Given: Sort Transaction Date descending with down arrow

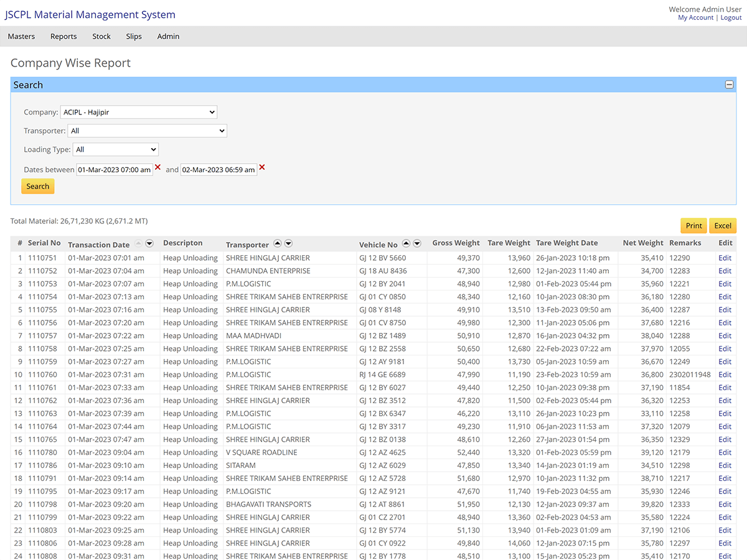Looking at the screenshot, I should pyautogui.click(x=149, y=243).
